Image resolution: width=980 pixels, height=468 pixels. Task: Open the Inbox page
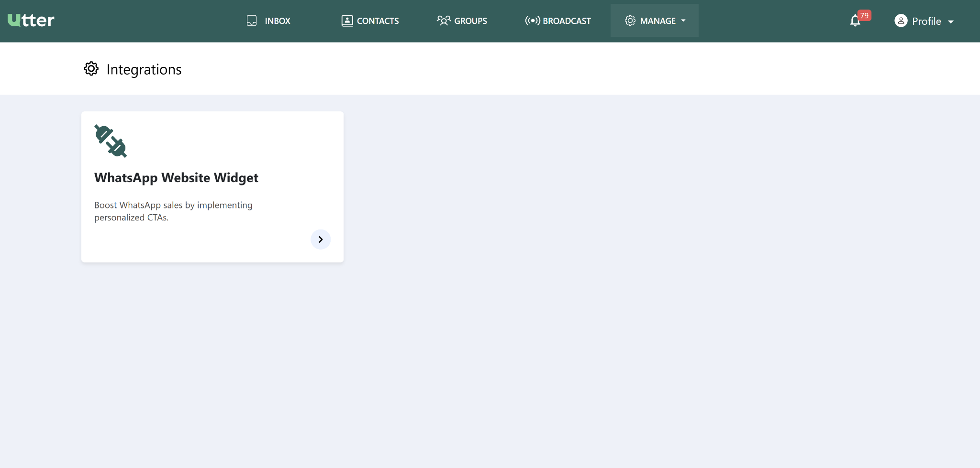pyautogui.click(x=268, y=21)
